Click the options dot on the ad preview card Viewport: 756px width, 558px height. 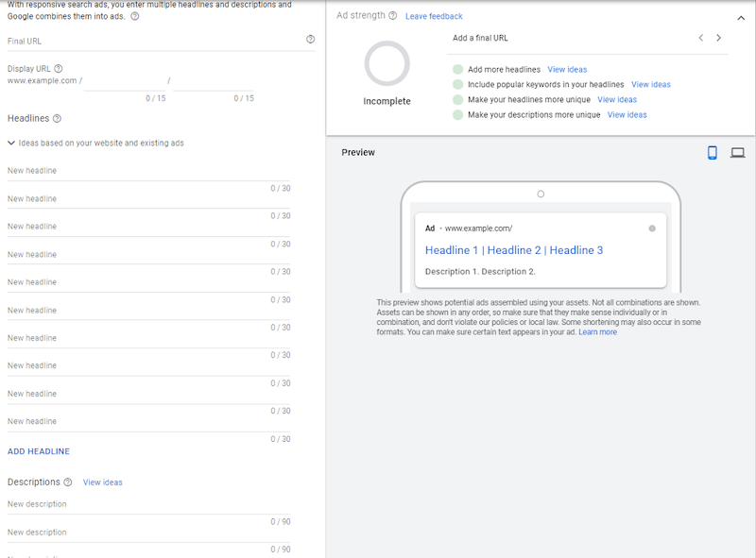point(653,228)
